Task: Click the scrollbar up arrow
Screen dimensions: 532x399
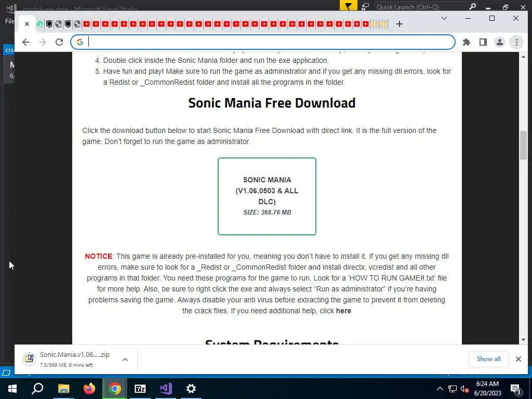Action: pyautogui.click(x=524, y=57)
